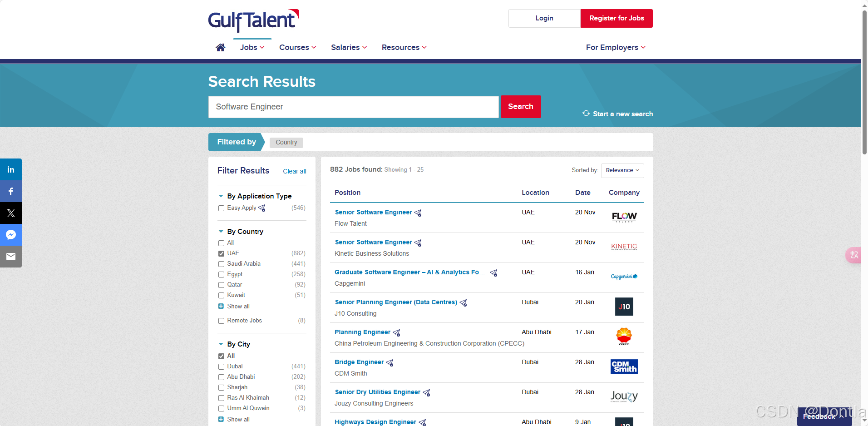Viewport: 868px width, 426px height.
Task: Enable the Remote Jobs checkbox
Action: coord(221,321)
